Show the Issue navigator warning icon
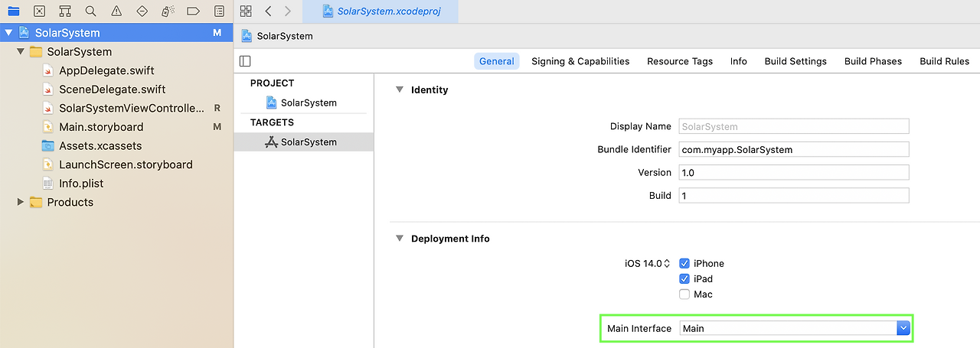 pyautogui.click(x=116, y=11)
